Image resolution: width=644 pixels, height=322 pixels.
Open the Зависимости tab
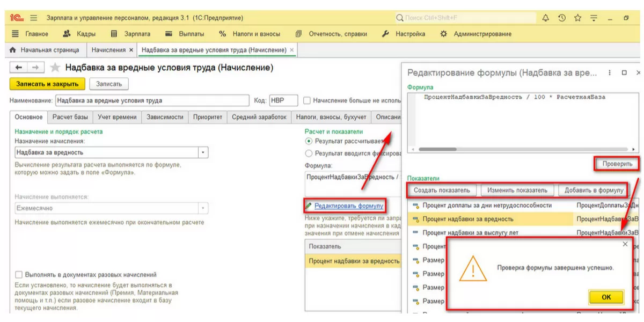pyautogui.click(x=165, y=117)
